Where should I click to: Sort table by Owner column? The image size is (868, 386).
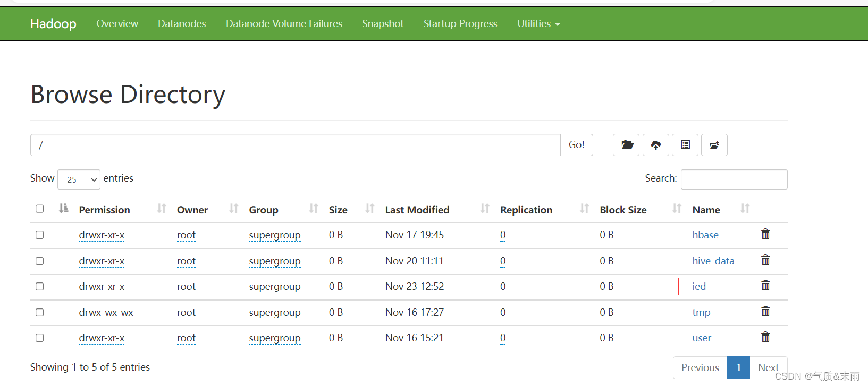pos(233,209)
